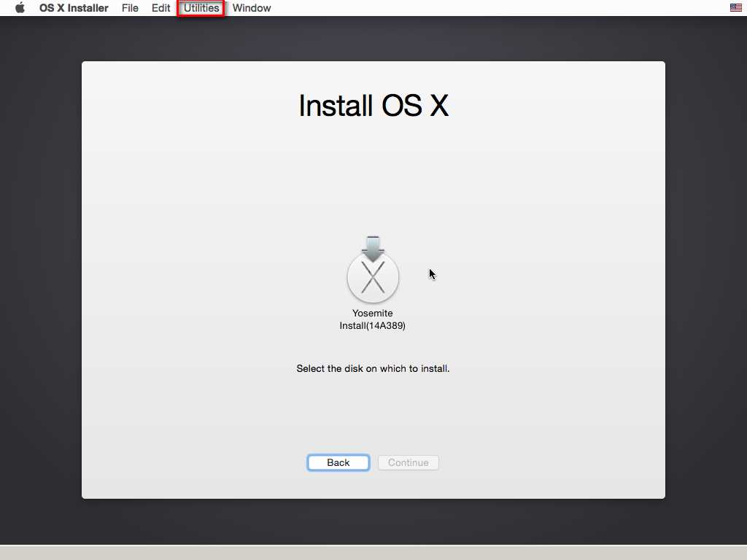This screenshot has height=560, width=747.
Task: Click the Yosemite Install(14A389) label
Action: pos(373,319)
